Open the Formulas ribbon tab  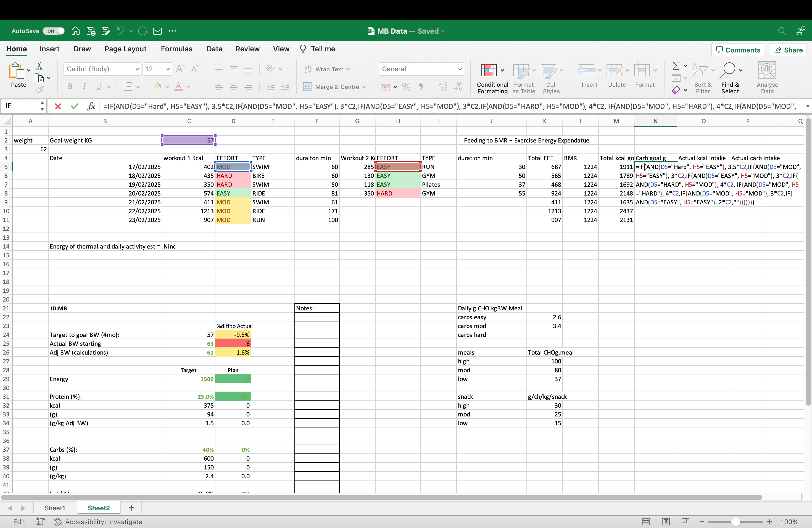[x=176, y=49]
